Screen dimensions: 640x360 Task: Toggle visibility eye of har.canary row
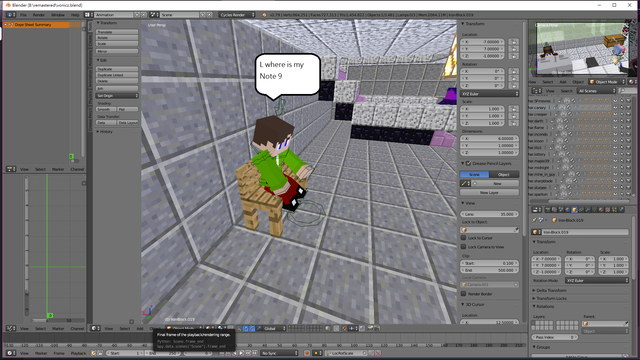616,107
